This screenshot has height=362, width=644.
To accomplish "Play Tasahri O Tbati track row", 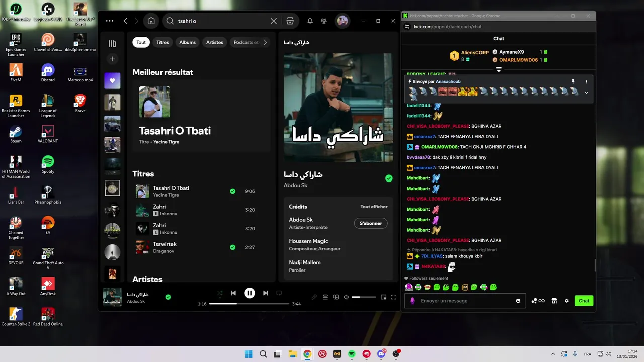I will [x=201, y=191].
